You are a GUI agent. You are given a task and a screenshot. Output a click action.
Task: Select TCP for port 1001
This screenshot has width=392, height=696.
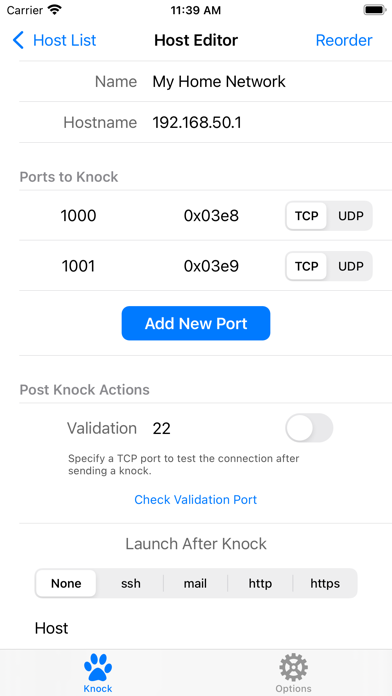[307, 266]
